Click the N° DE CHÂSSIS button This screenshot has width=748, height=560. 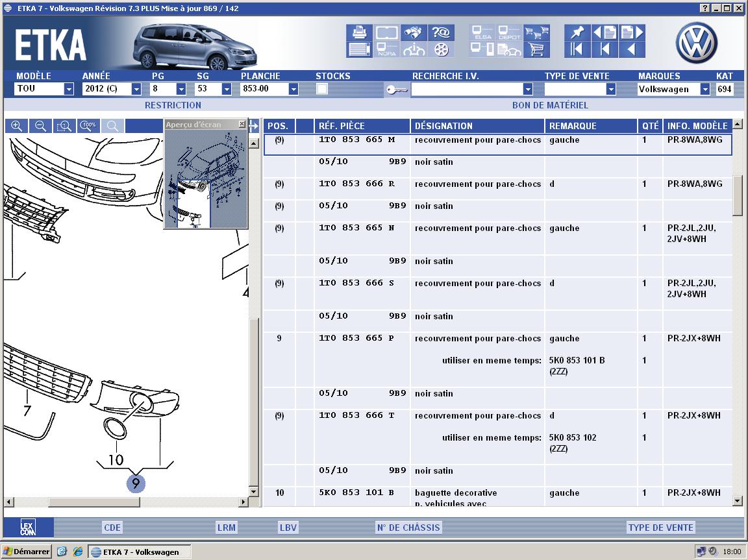pyautogui.click(x=408, y=528)
